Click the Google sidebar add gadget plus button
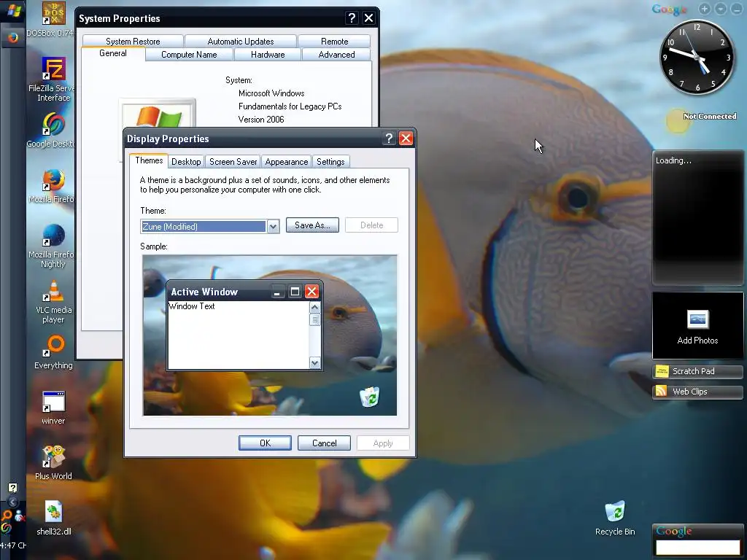Viewport: 747px width, 560px height. 705,9
